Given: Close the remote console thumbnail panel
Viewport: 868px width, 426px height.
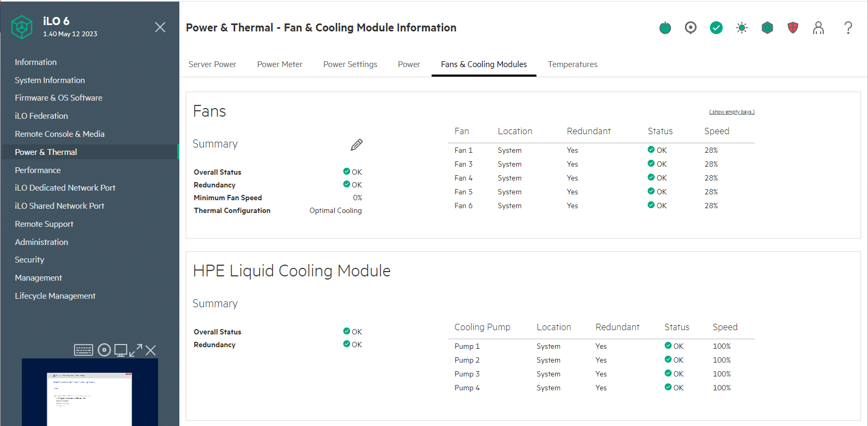Looking at the screenshot, I should tap(151, 350).
